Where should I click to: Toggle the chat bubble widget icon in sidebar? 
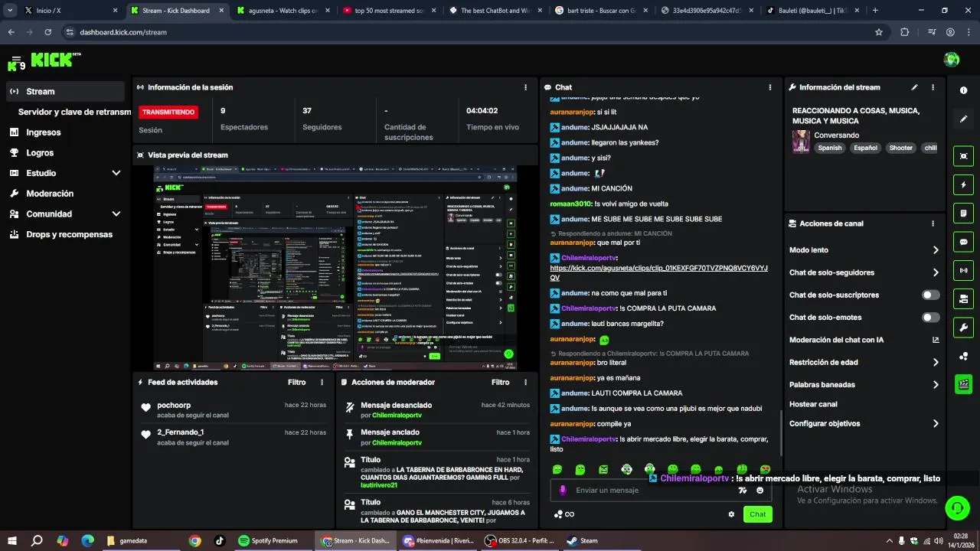pyautogui.click(x=963, y=242)
